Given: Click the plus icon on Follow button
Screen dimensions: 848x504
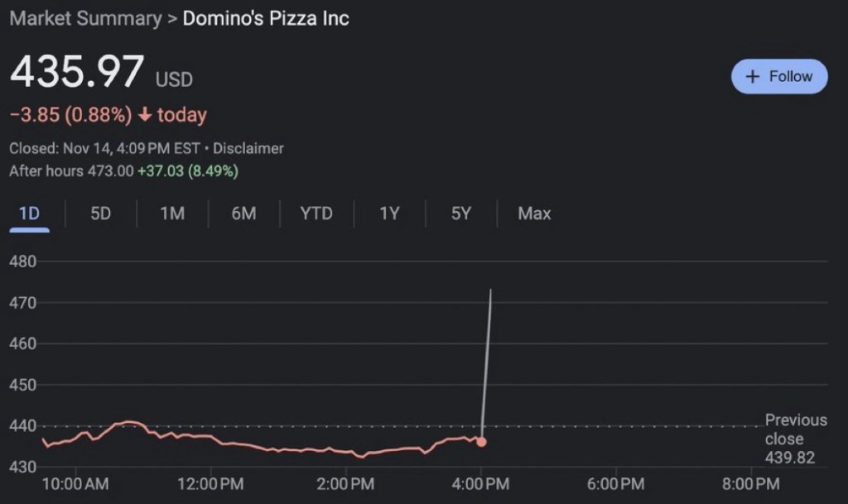Looking at the screenshot, I should coord(752,76).
